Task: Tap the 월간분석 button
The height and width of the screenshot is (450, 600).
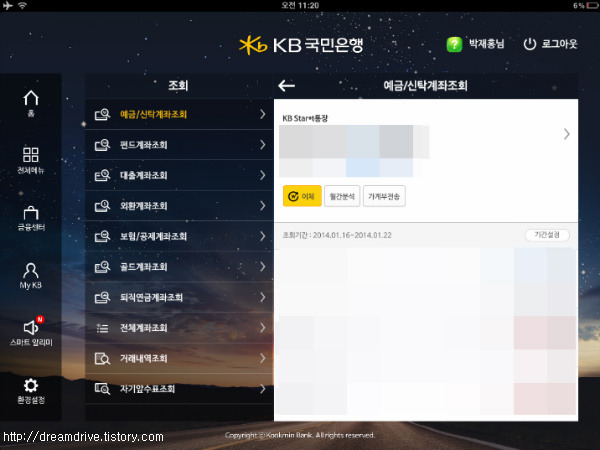Action: [342, 196]
